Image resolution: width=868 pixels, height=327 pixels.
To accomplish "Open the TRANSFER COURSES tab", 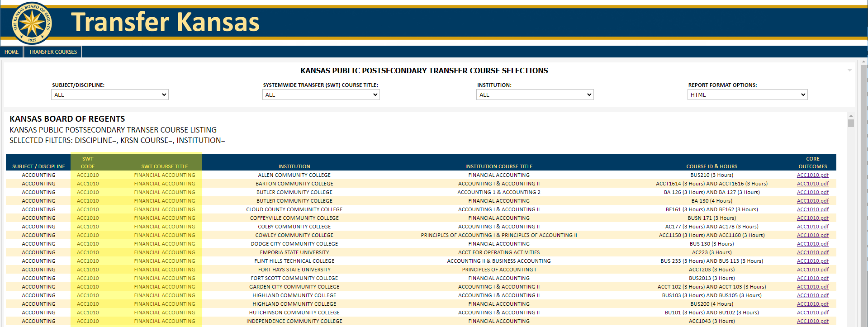I will [x=53, y=52].
